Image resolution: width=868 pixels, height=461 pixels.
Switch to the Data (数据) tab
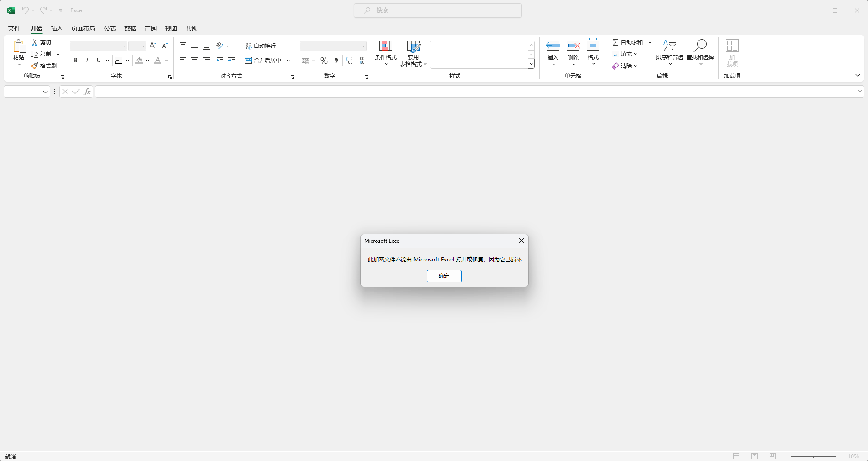pyautogui.click(x=130, y=28)
